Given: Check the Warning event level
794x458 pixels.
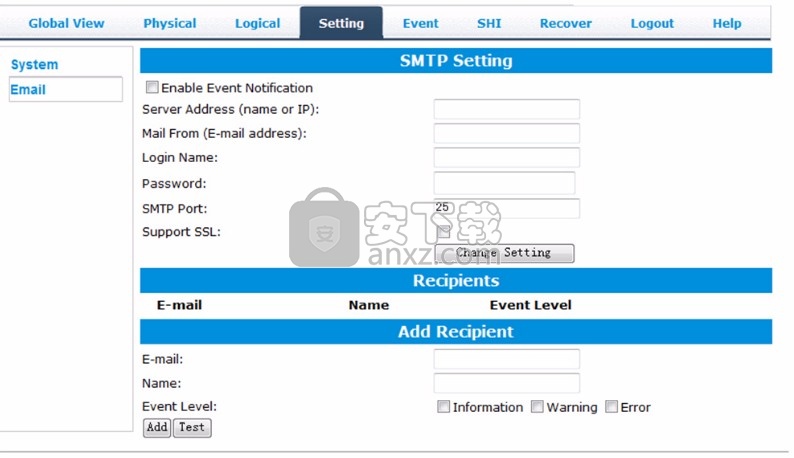Looking at the screenshot, I should click(537, 406).
